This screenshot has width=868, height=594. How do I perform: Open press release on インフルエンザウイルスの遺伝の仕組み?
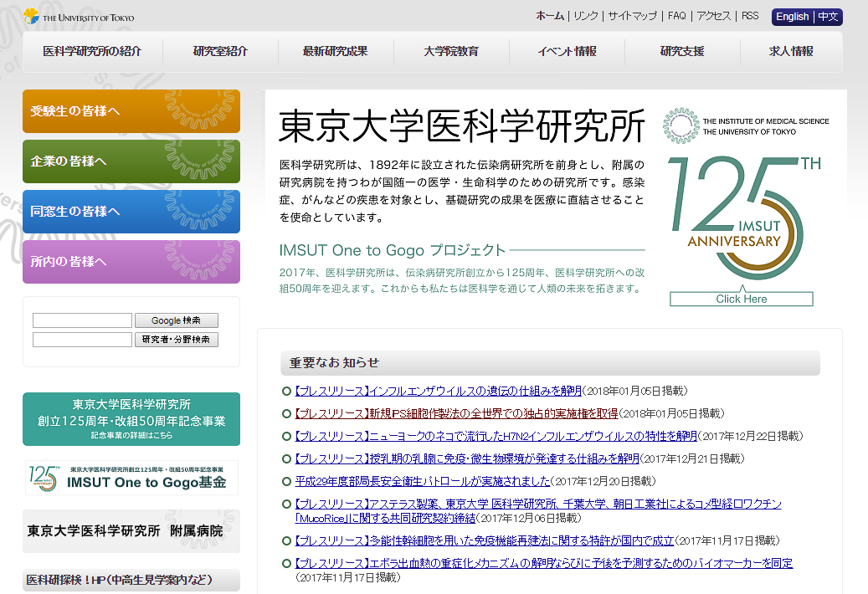click(x=438, y=391)
